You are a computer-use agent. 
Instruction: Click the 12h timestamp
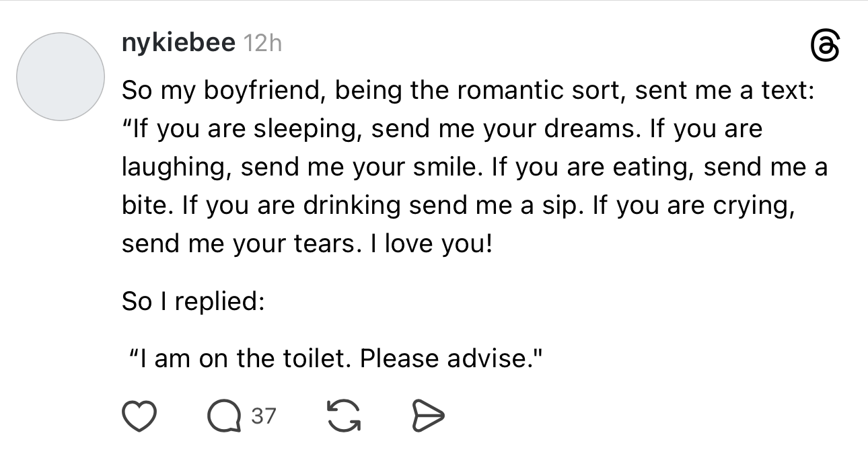(261, 44)
